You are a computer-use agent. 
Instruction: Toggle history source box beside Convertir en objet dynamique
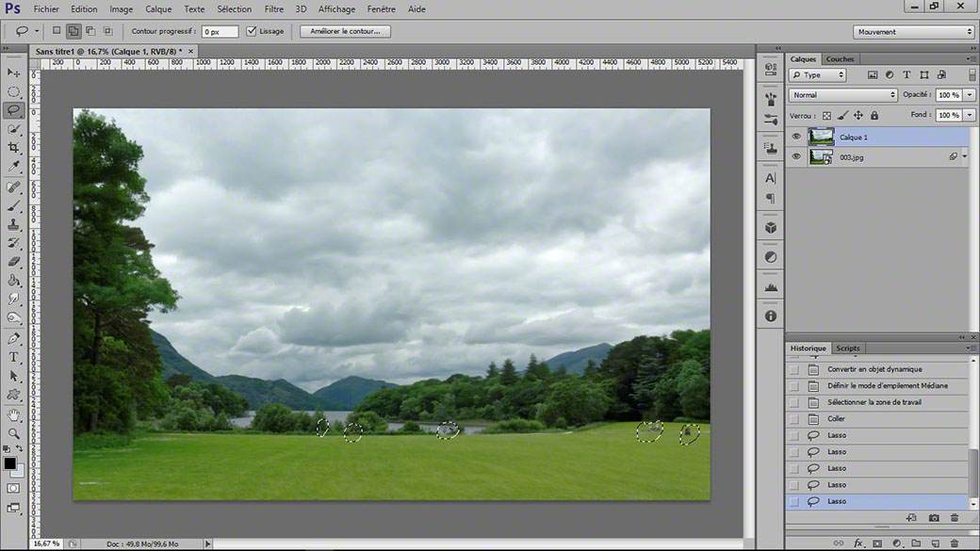[793, 370]
